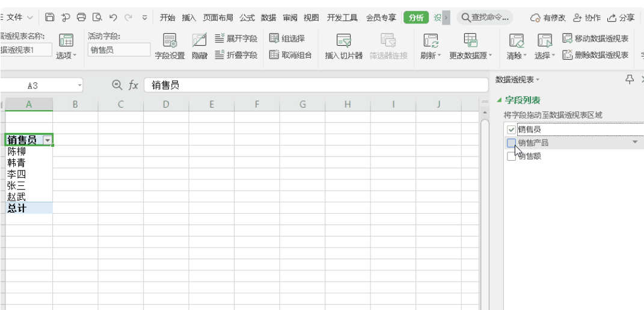Screen dimensions: 644x310
Task: Collapse the 字段列表 section
Action: [499, 100]
